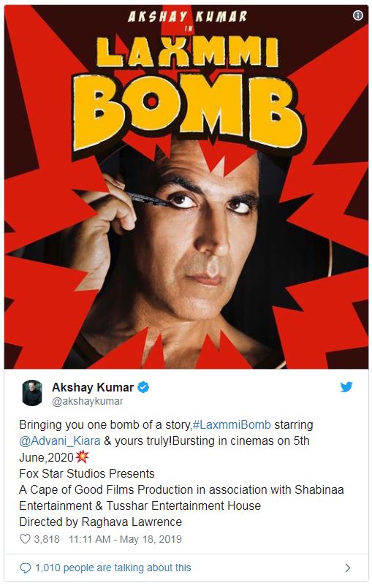Click the tweet text about Fox Star Studios

click(87, 473)
